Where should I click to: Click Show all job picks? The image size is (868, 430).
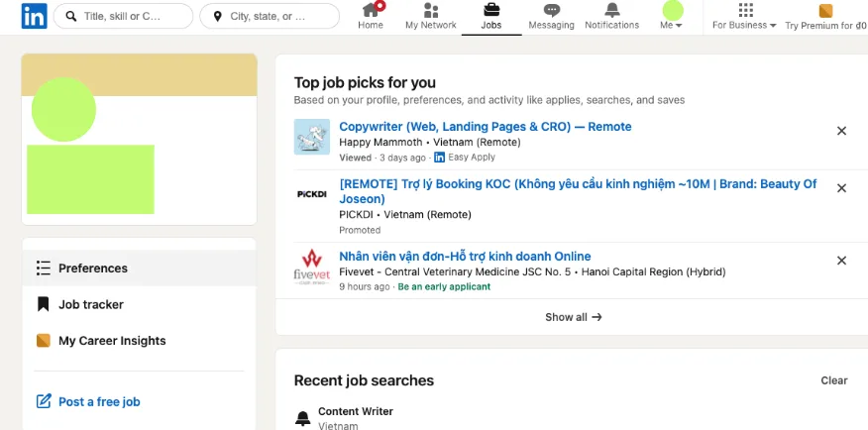tap(573, 317)
